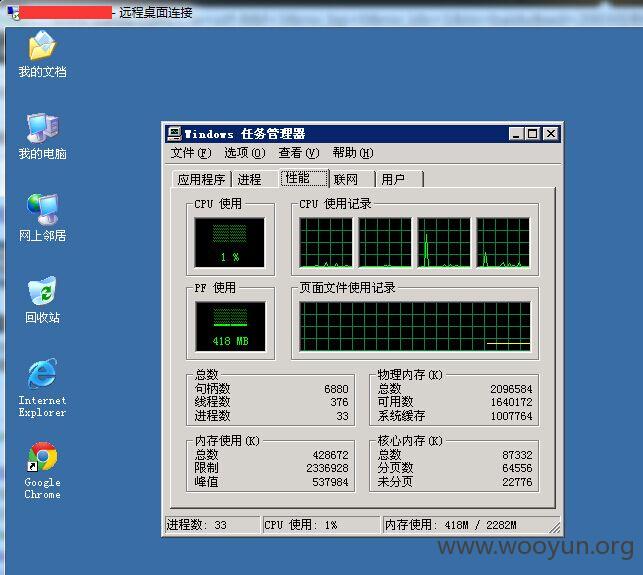The width and height of the screenshot is (643, 575).
Task: Click the second CPU usage history graph
Action: pos(385,243)
